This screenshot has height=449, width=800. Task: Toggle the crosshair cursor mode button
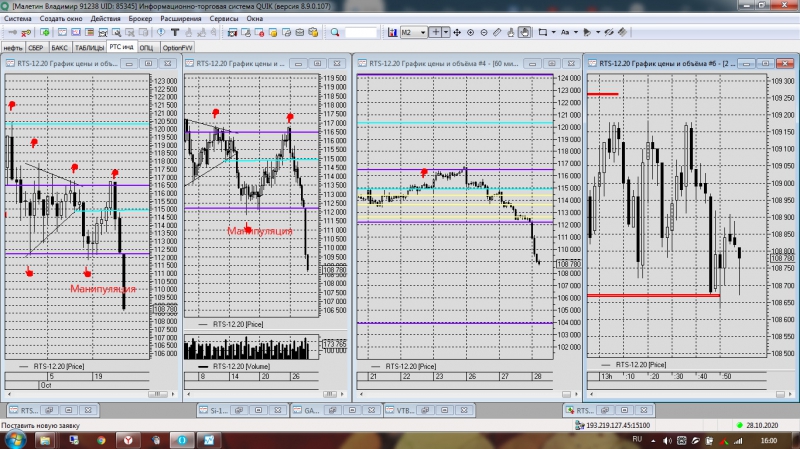[436, 32]
